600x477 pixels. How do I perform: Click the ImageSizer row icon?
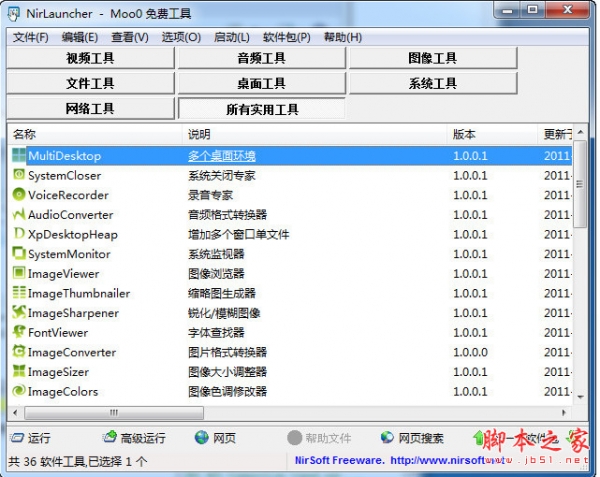[x=18, y=371]
